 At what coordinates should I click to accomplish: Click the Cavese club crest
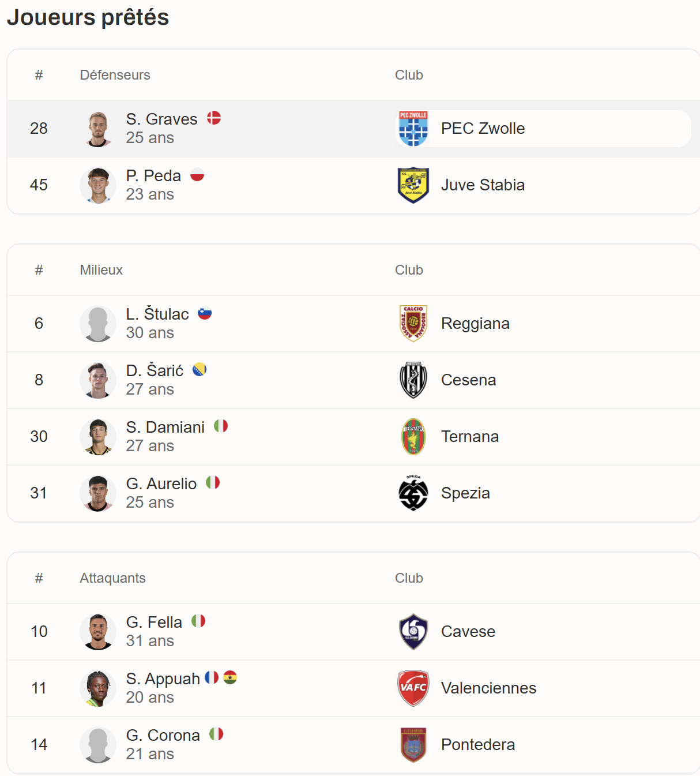click(413, 632)
